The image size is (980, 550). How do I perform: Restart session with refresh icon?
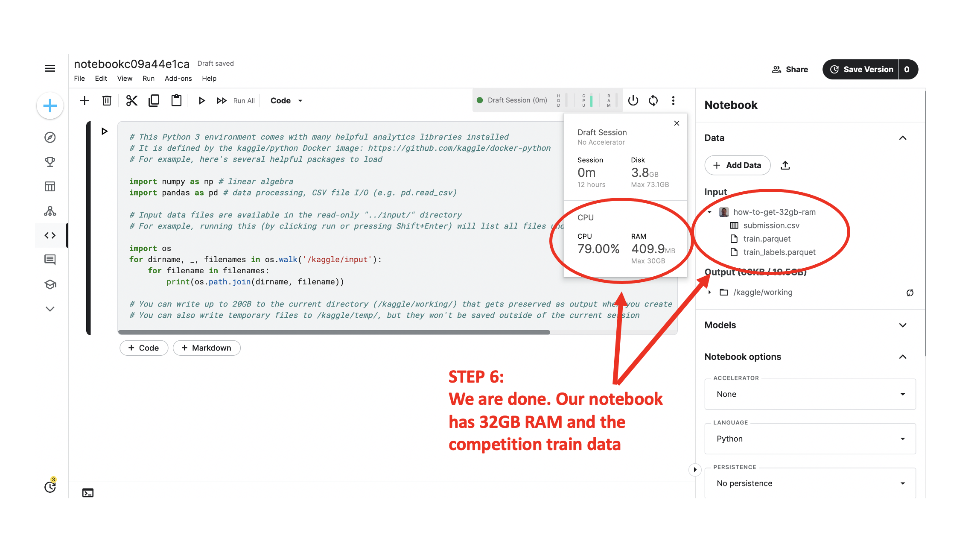point(653,101)
